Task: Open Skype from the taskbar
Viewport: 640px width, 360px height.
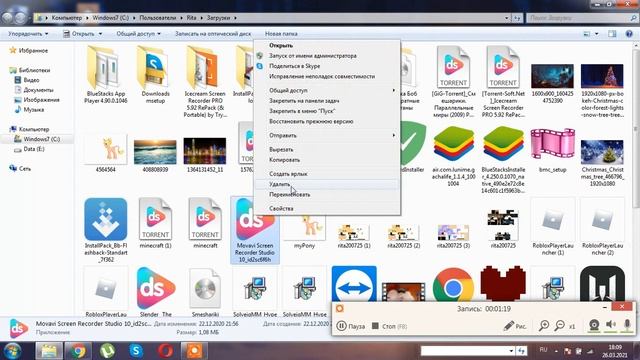Action: point(136,351)
